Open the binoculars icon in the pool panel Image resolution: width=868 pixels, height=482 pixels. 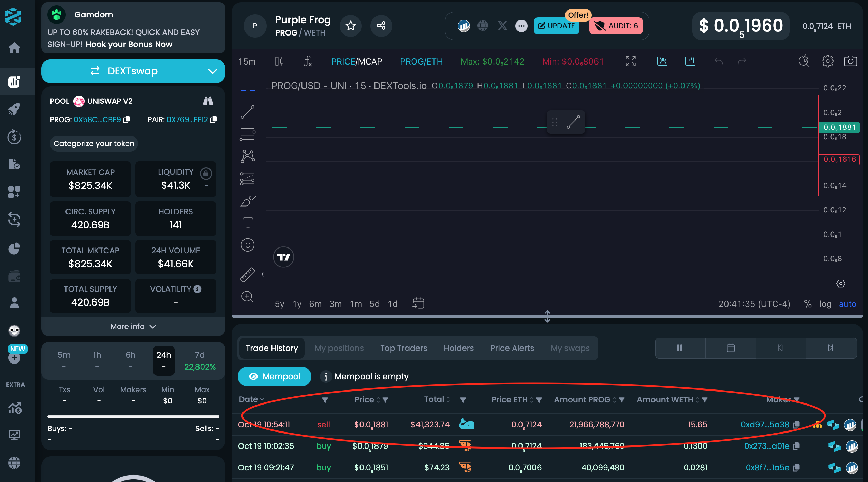point(208,101)
